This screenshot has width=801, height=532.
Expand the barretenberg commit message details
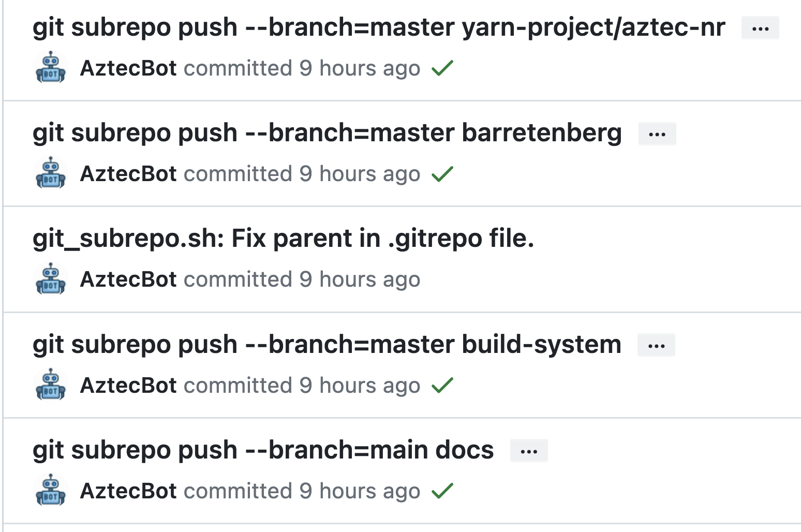pos(657,134)
